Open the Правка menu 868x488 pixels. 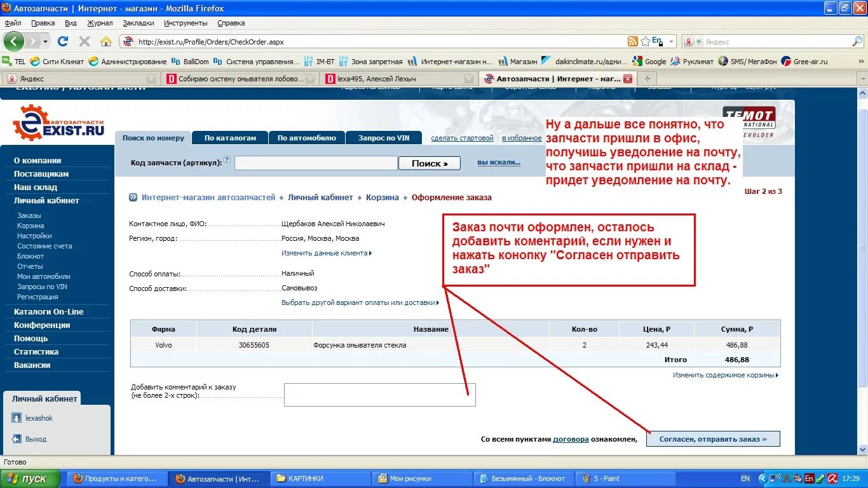point(43,23)
